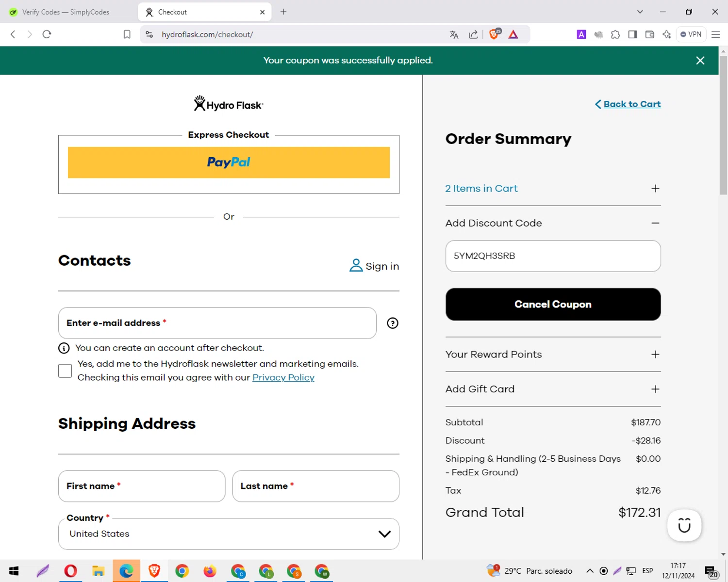728x582 pixels.
Task: Click the First name field
Action: [x=142, y=486]
